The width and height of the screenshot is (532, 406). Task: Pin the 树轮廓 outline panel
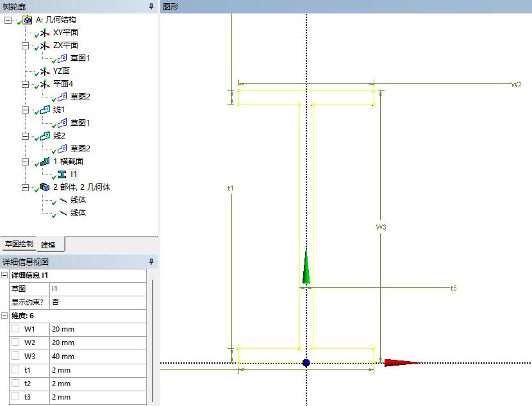pyautogui.click(x=151, y=6)
